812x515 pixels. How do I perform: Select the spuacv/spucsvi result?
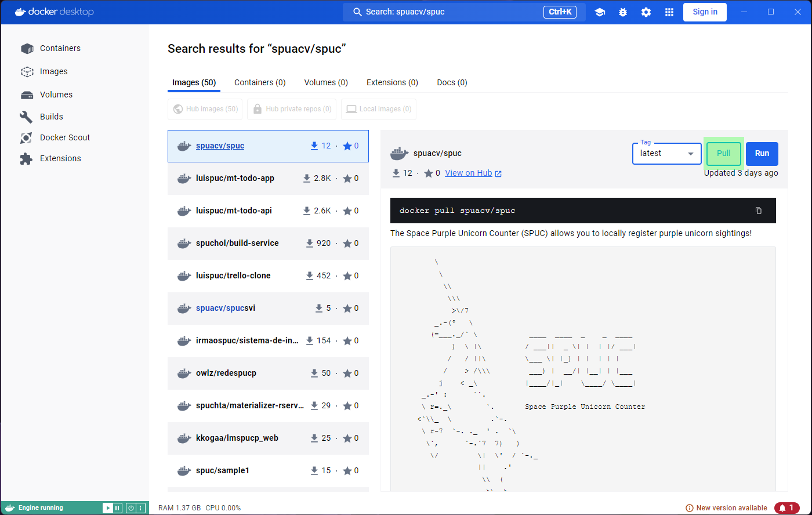(x=268, y=309)
